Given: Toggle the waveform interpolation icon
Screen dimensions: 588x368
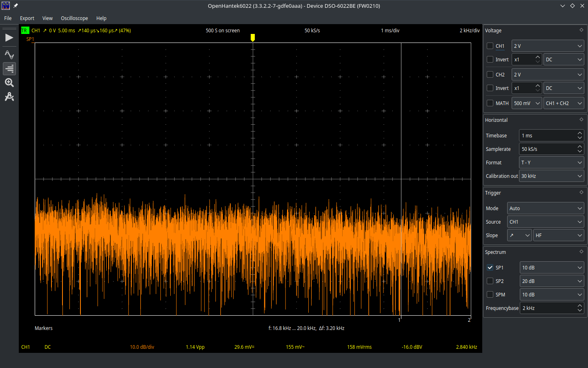Looking at the screenshot, I should coord(9,55).
